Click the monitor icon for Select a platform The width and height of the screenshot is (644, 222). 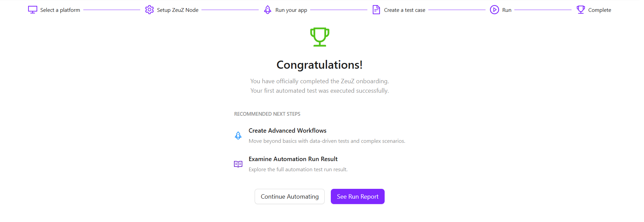coord(33,10)
